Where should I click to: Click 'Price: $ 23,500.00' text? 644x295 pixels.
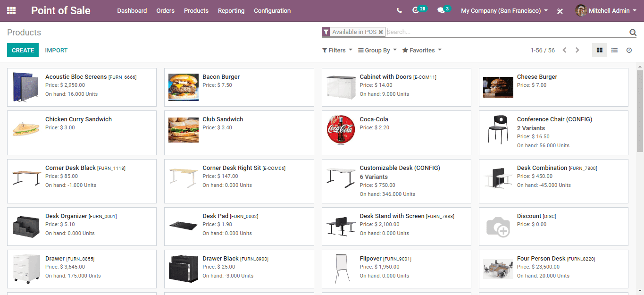click(x=538, y=267)
